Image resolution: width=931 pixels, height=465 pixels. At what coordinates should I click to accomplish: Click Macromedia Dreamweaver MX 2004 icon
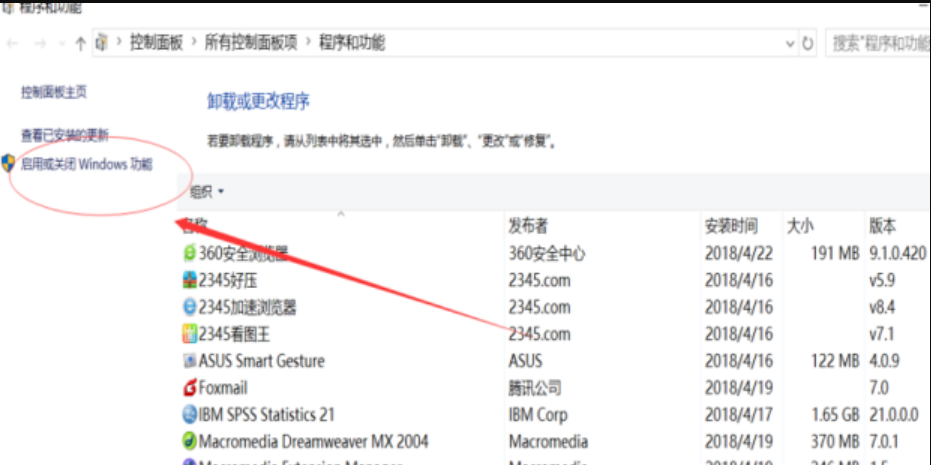[189, 441]
